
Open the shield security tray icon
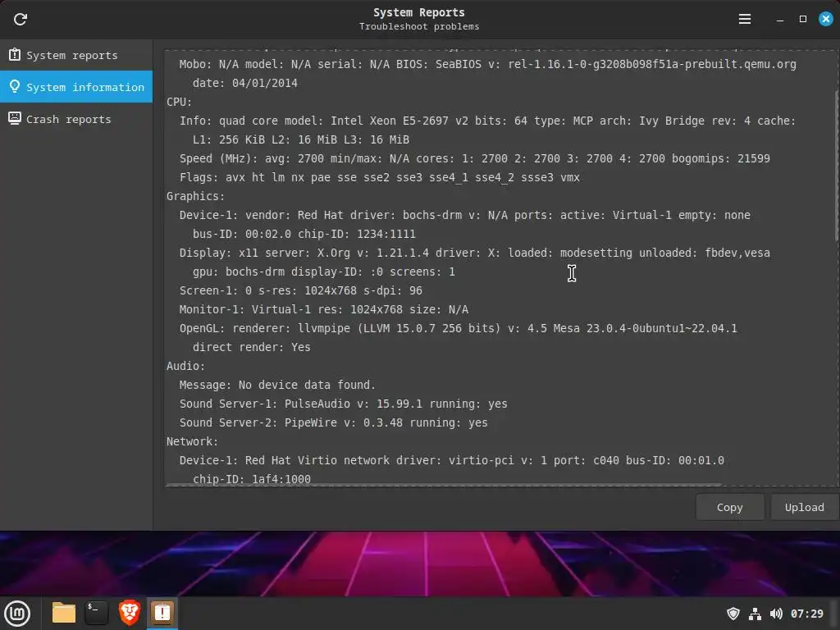[x=733, y=614]
